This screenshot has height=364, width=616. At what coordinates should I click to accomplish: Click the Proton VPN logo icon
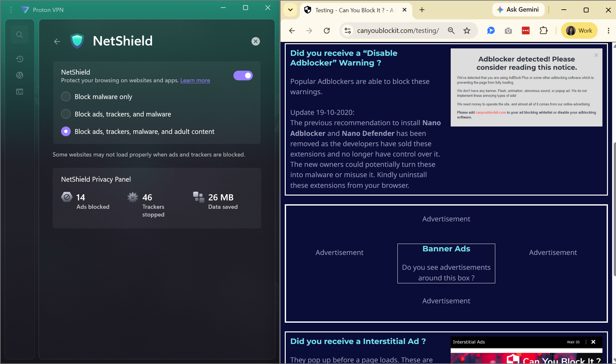pyautogui.click(x=25, y=10)
